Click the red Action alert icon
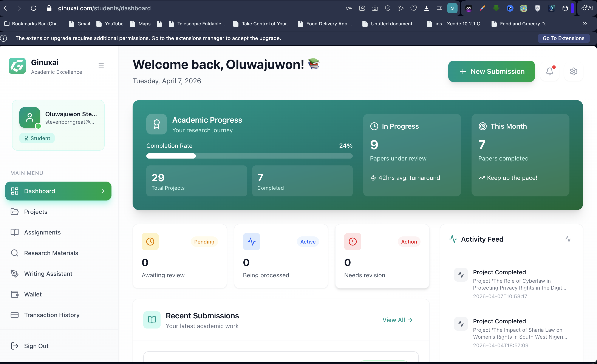 [x=353, y=241]
